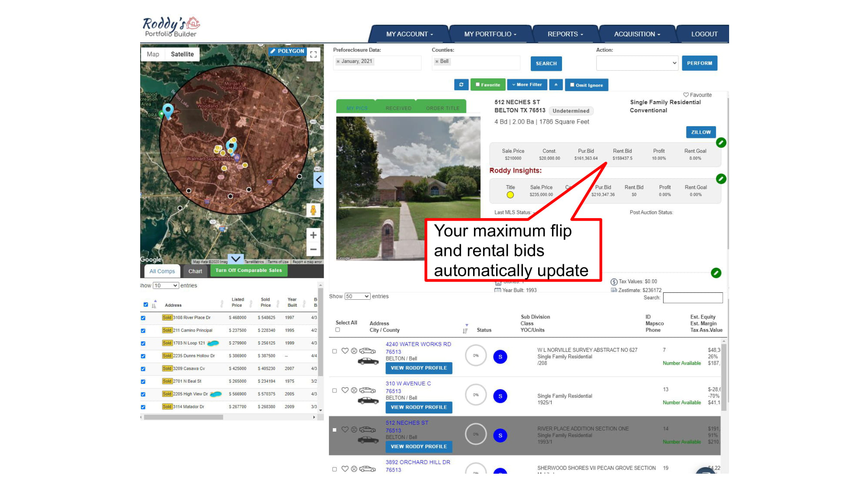
Task: Click the Favourite heart icon
Action: coord(686,95)
